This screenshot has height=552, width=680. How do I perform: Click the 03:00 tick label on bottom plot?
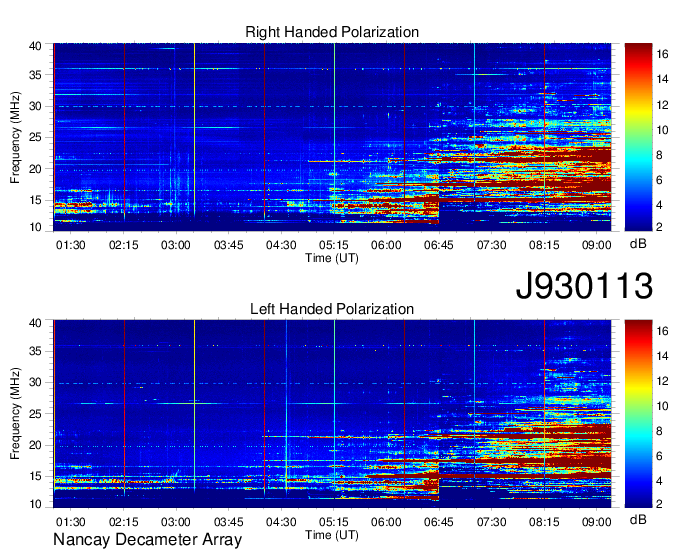176,522
